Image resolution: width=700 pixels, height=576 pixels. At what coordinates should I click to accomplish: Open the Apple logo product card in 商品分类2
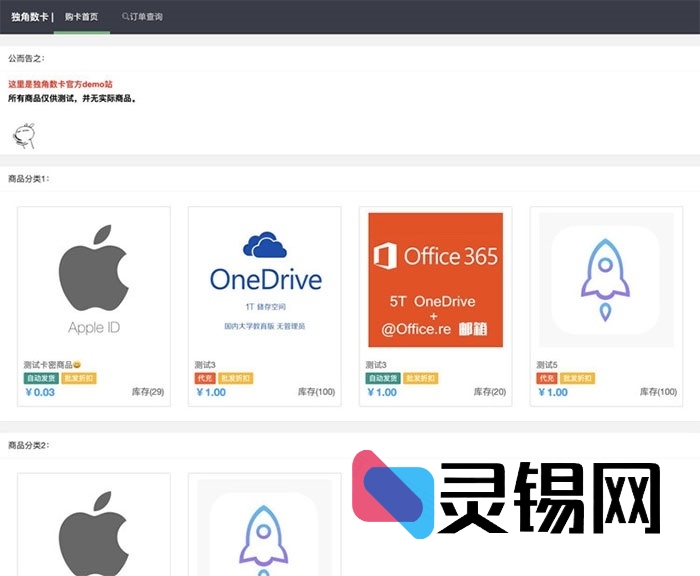pos(94,525)
